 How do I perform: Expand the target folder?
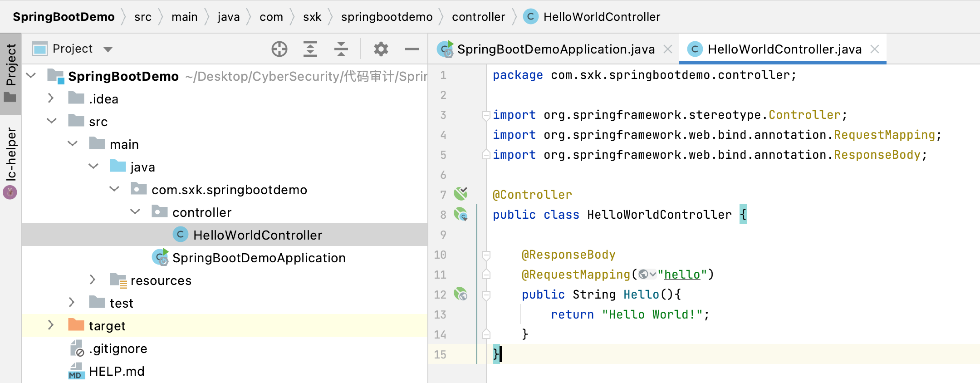[51, 325]
